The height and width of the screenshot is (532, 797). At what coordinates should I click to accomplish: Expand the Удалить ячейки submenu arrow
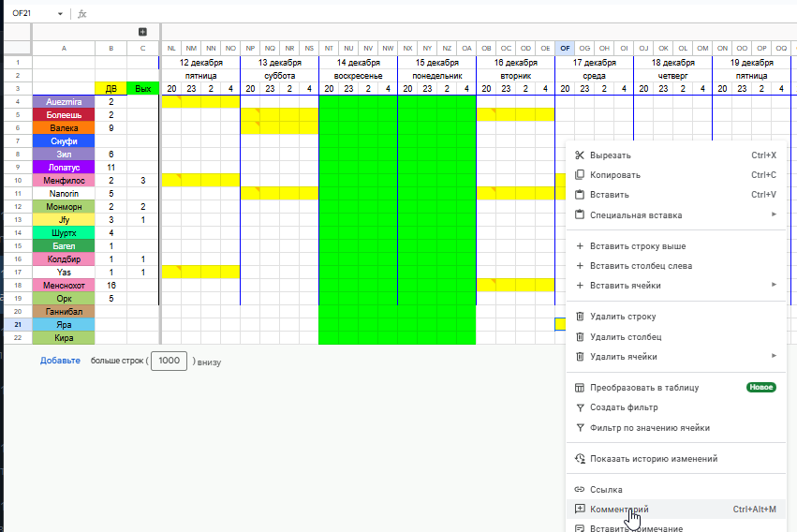[x=774, y=356]
